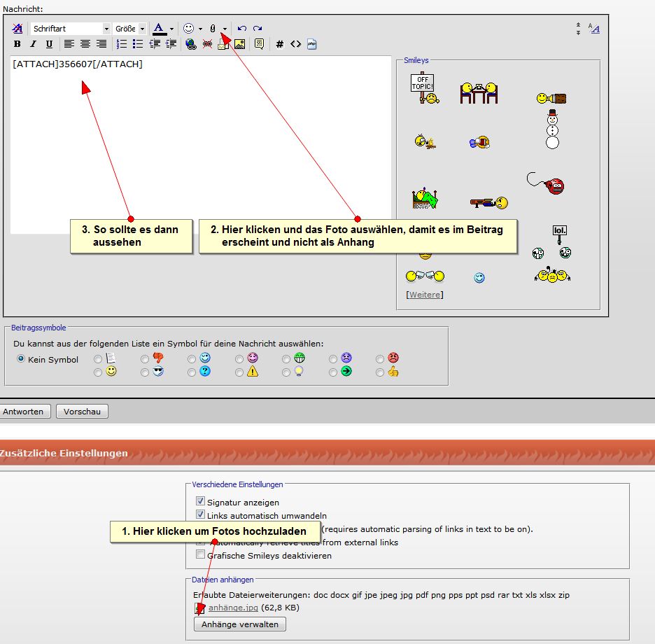Image resolution: width=655 pixels, height=644 pixels.
Task: Insert the Off Topic sign smiley
Action: (424, 89)
